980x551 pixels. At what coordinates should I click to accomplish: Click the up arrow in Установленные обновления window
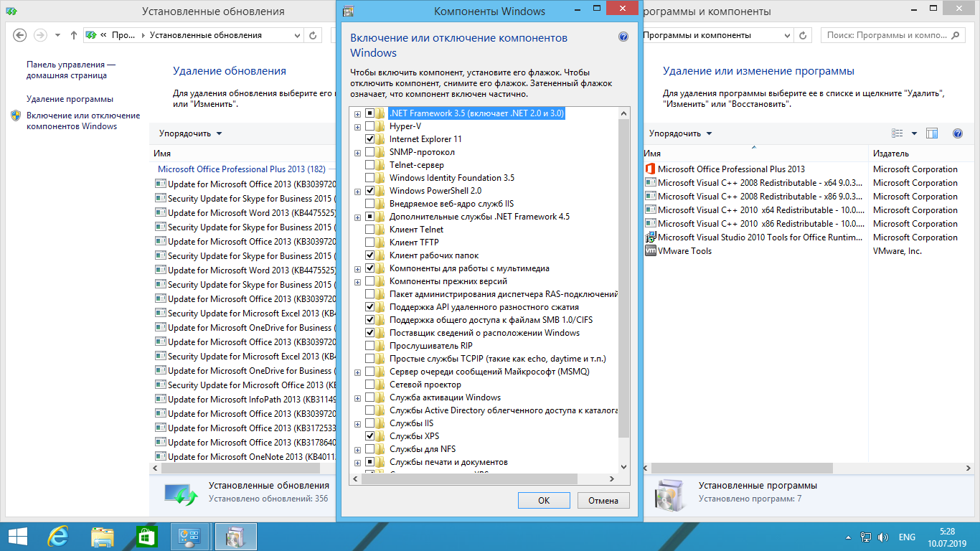74,35
